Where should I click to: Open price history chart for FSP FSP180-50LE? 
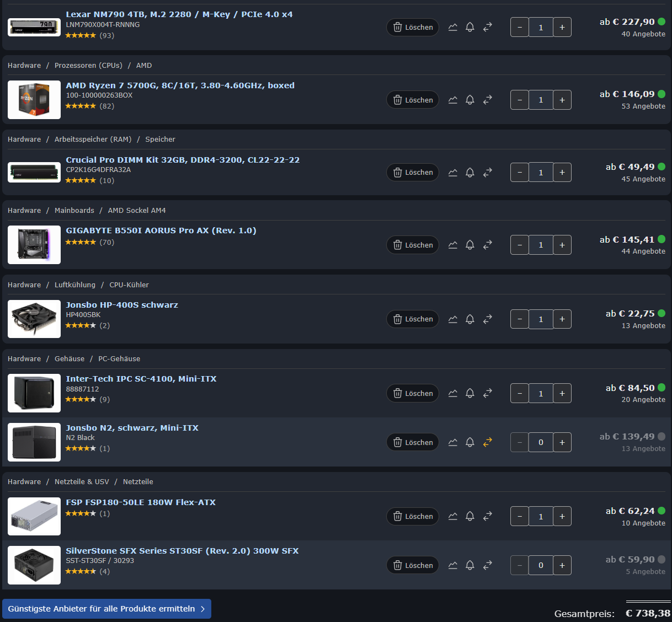coord(453,516)
